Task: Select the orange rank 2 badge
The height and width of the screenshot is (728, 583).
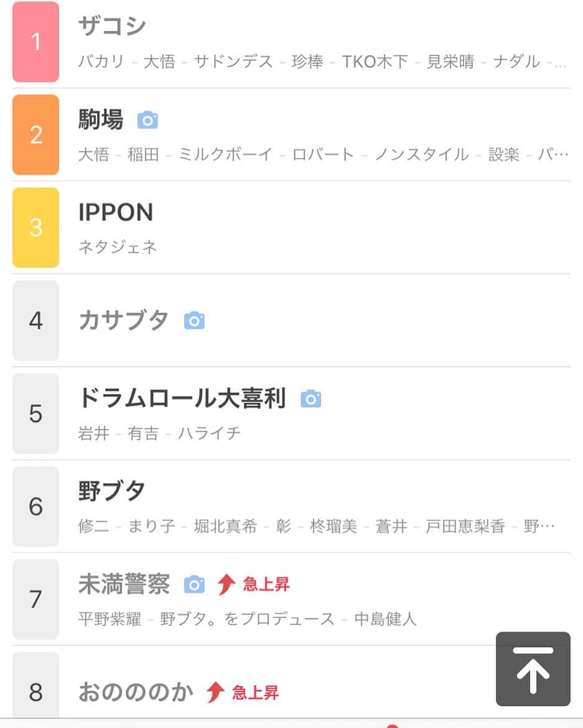Action: [35, 135]
